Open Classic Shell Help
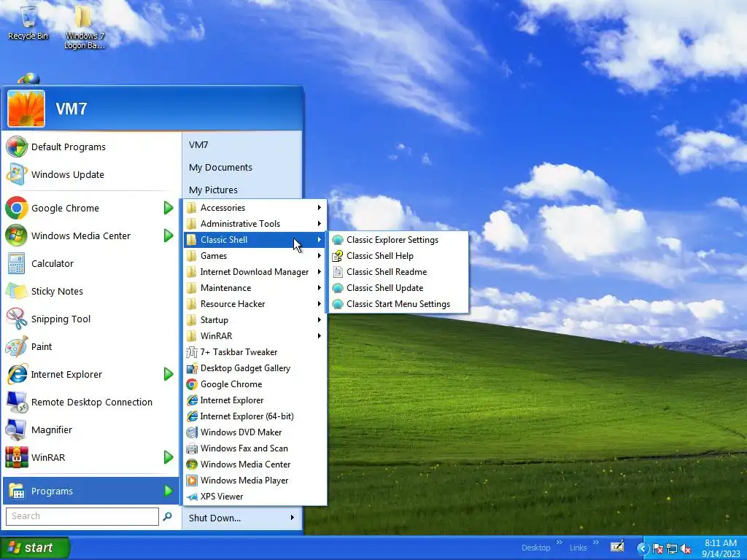Viewport: 747px width, 560px height. pos(398,256)
